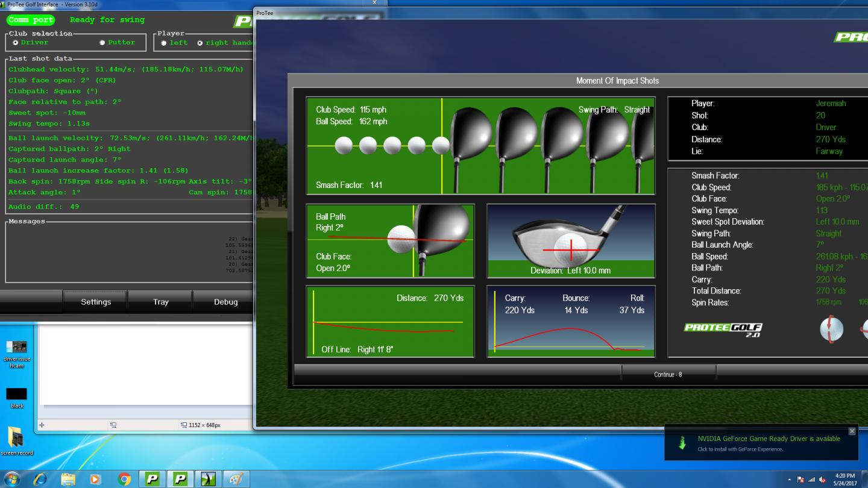Open Settings in ProTee Golf Interface
868x488 pixels.
coord(96,302)
